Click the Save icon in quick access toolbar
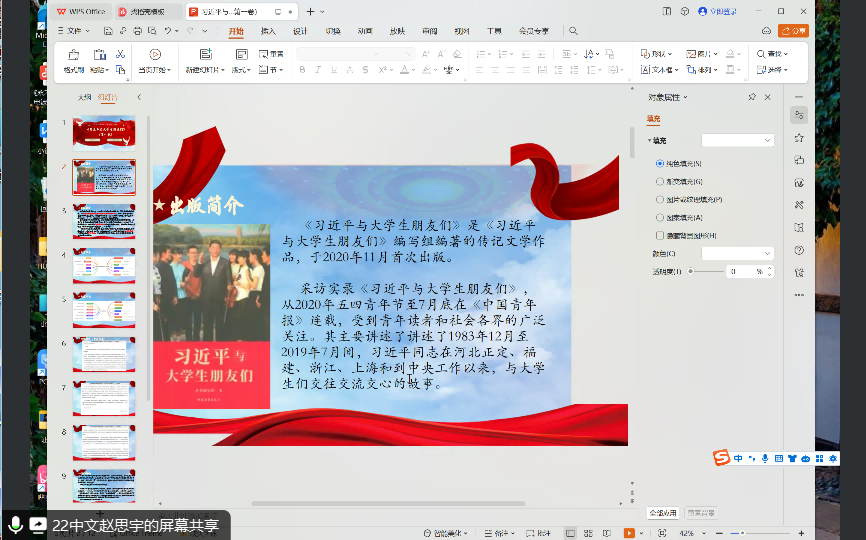866x540 pixels. pos(106,31)
